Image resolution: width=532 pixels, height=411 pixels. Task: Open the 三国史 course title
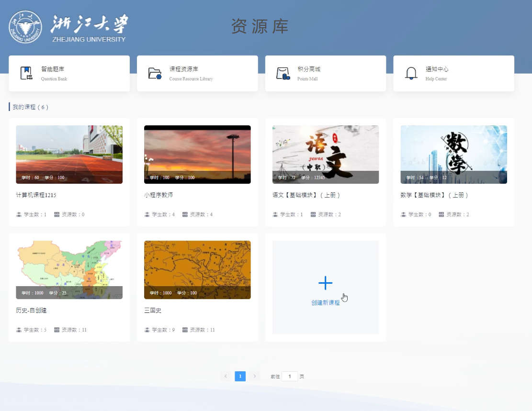pyautogui.click(x=153, y=311)
